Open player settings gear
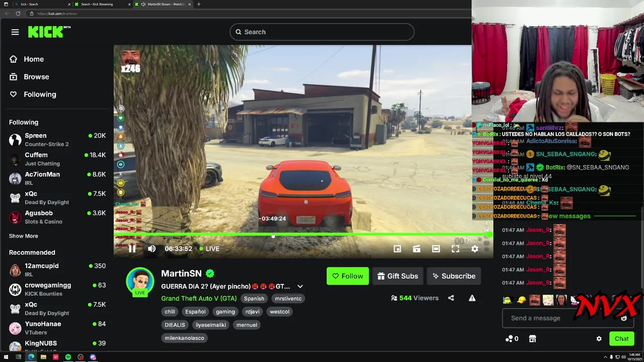The image size is (644, 362). (474, 249)
